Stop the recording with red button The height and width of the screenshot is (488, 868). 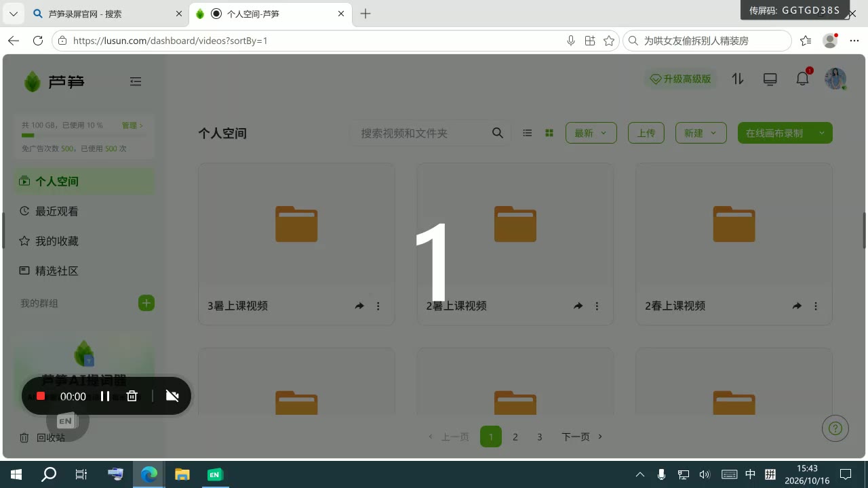41,396
